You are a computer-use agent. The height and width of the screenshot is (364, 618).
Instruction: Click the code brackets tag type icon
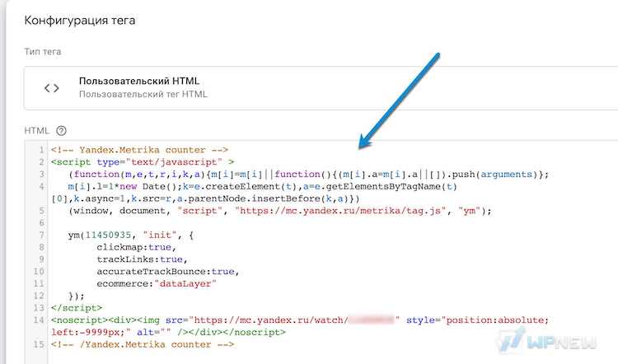tap(52, 88)
